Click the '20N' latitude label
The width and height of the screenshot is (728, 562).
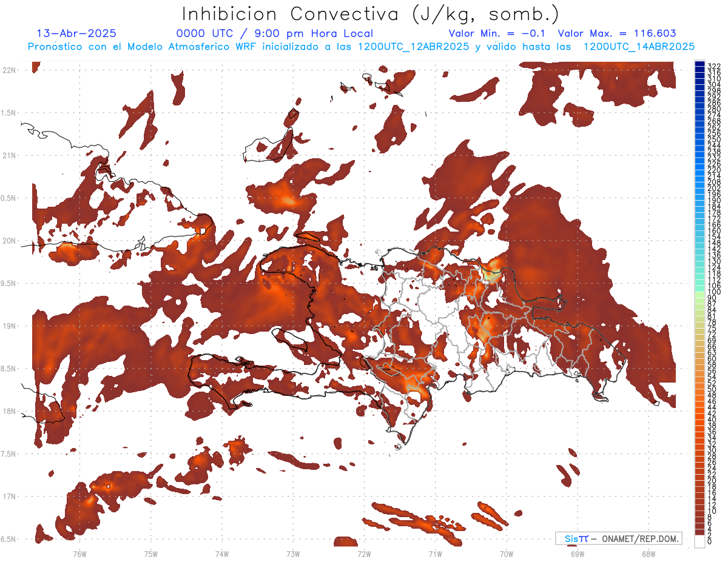coord(10,241)
